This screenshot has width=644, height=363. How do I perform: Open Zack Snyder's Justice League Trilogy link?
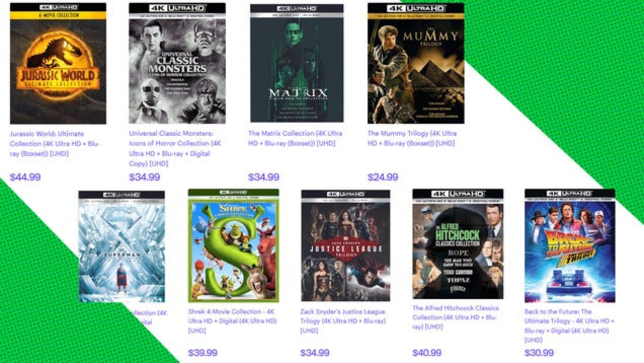point(343,321)
